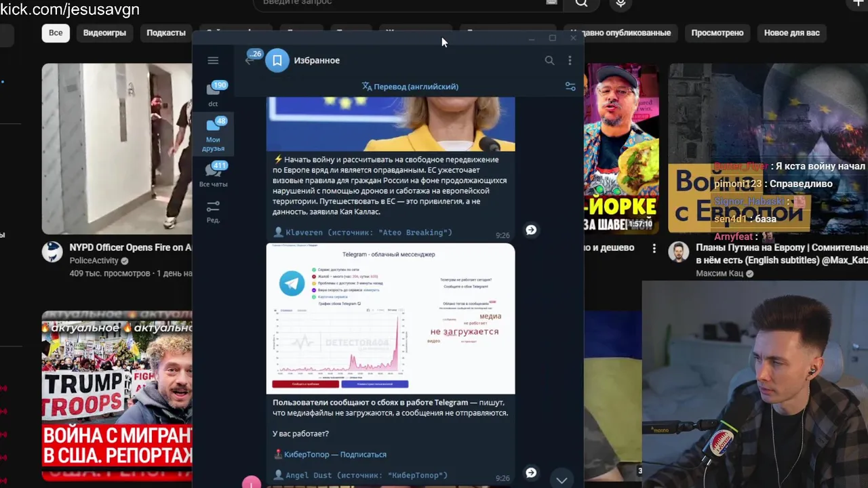Open the dct chat folder
This screenshot has width=868, height=488.
213,94
